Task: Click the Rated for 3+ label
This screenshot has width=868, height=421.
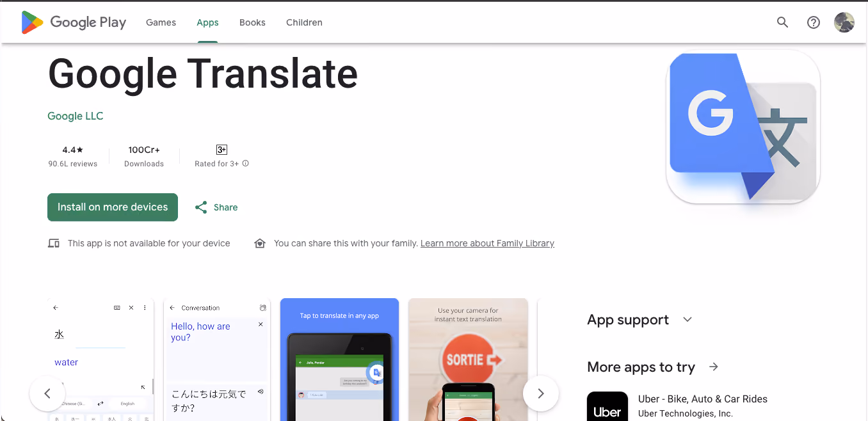Action: click(216, 164)
